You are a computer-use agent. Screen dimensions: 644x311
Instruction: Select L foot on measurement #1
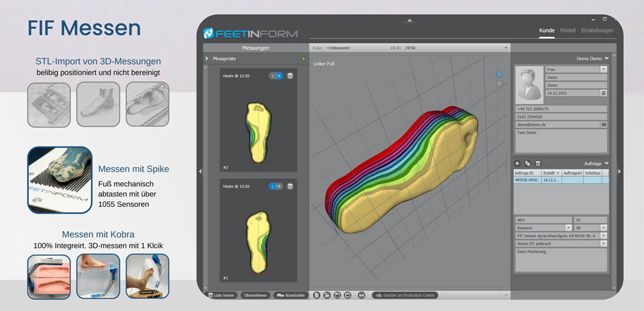(x=274, y=186)
